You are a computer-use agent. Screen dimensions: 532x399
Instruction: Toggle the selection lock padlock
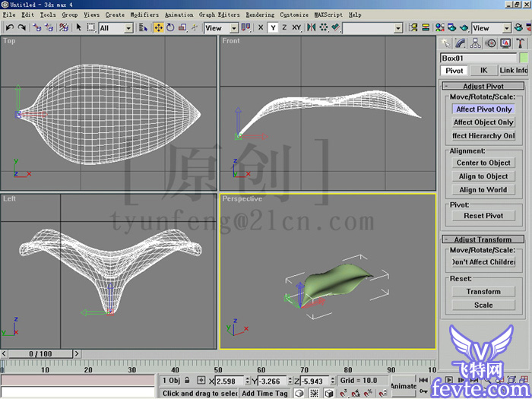point(187,380)
